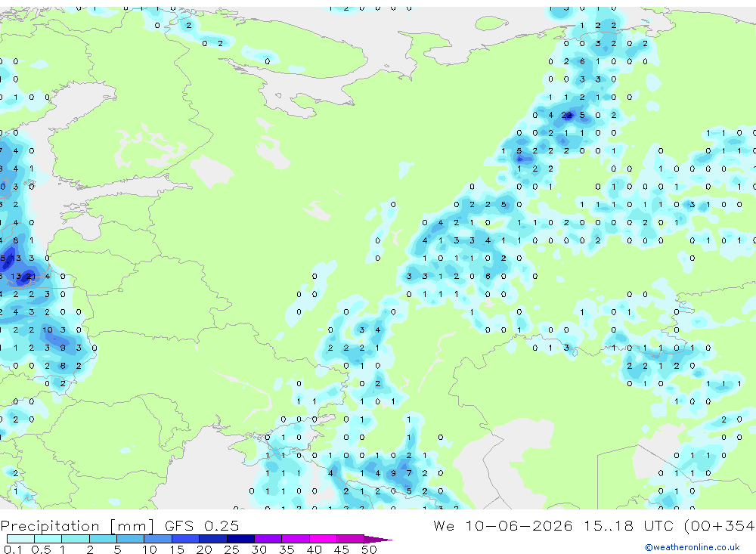This screenshot has width=756, height=554.
Task: Click the 'Precipitation [mm]' title text
Action: 77,525
